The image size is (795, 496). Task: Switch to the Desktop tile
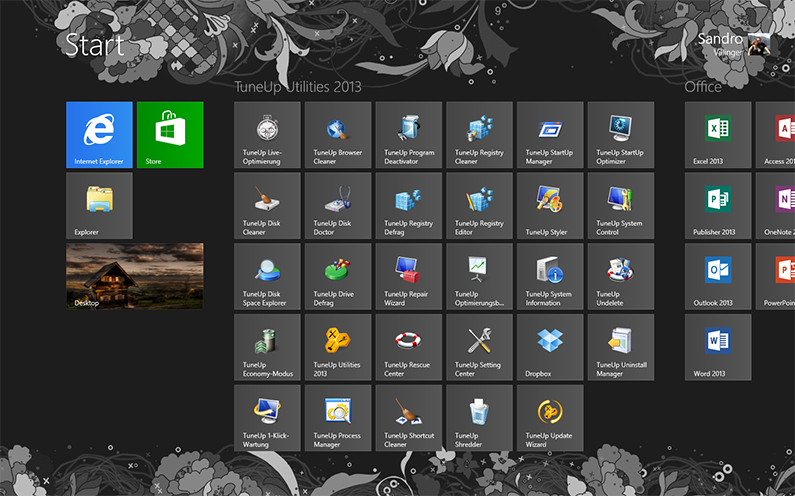135,276
